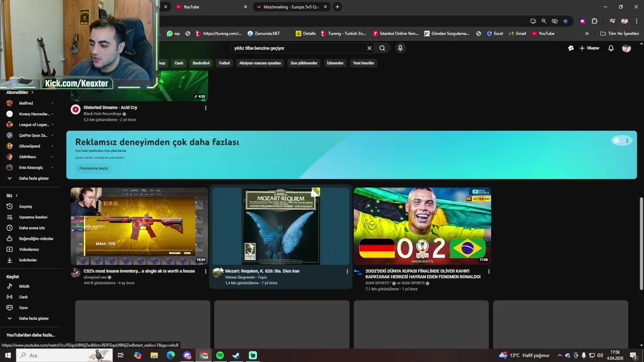Open the Abonelikler section chevron
Viewport: 644px width, 362px height.
(x=32, y=93)
